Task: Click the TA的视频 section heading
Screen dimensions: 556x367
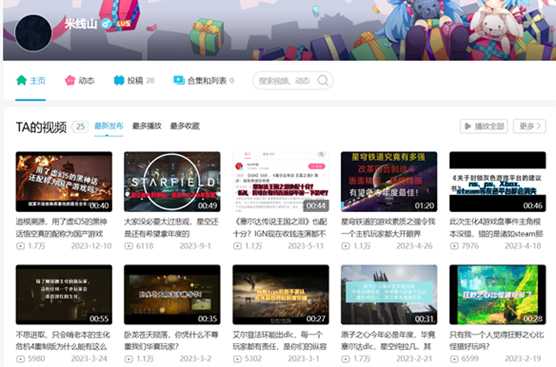Action: tap(41, 127)
